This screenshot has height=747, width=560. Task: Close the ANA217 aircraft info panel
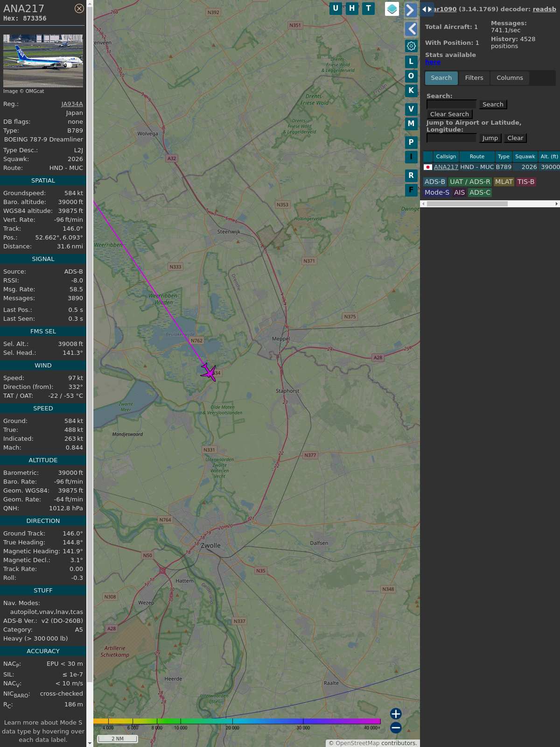coord(79,8)
